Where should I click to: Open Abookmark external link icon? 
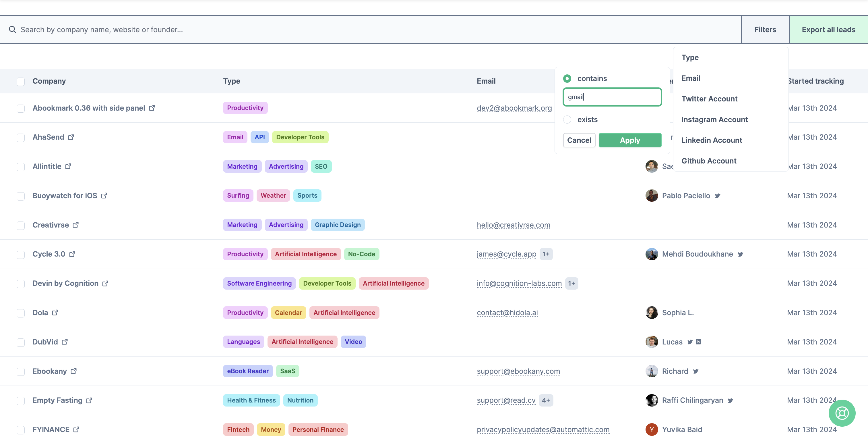click(x=152, y=108)
